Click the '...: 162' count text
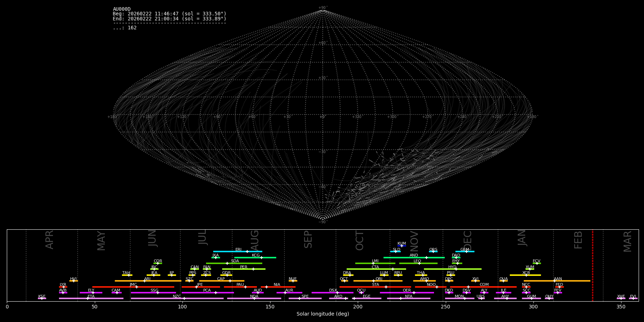 125,28
